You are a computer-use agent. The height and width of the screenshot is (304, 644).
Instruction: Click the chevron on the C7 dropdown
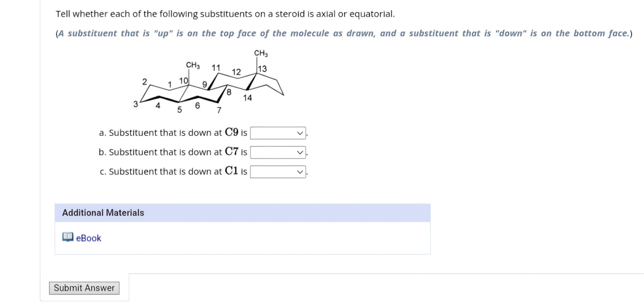click(x=300, y=152)
